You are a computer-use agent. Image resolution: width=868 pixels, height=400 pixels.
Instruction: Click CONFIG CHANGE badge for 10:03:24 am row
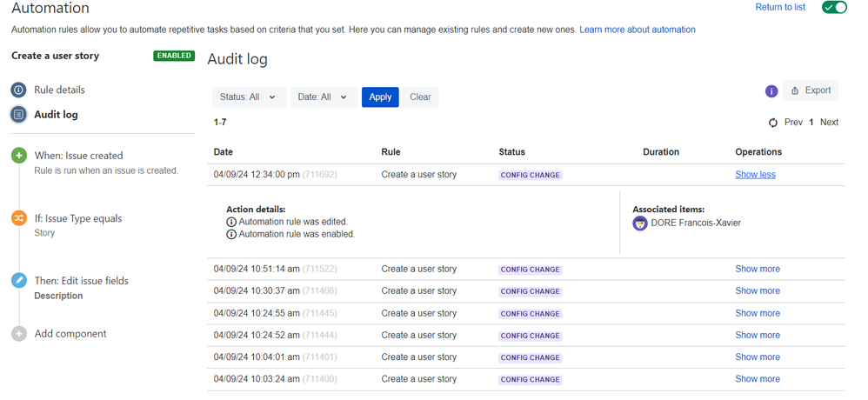(531, 379)
